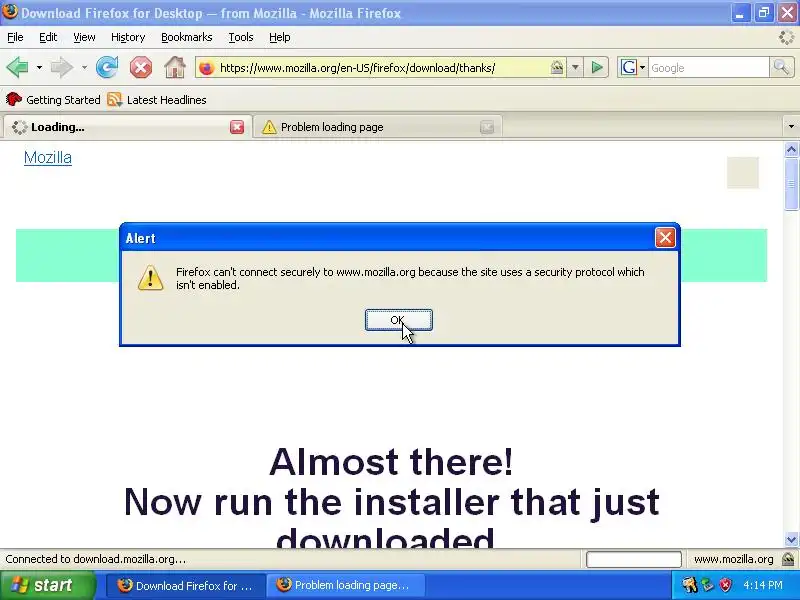Click the page loading progress bar
This screenshot has height=600, width=800.
point(634,559)
